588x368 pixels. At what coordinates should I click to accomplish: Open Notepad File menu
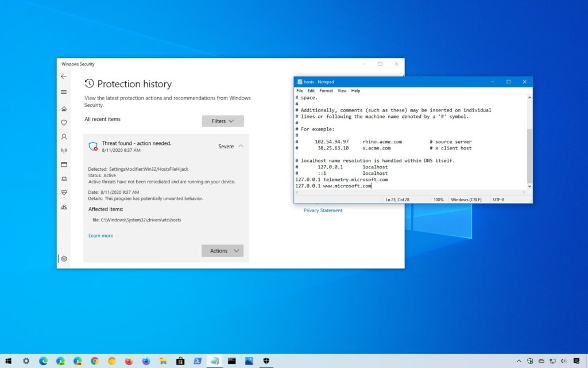click(300, 90)
